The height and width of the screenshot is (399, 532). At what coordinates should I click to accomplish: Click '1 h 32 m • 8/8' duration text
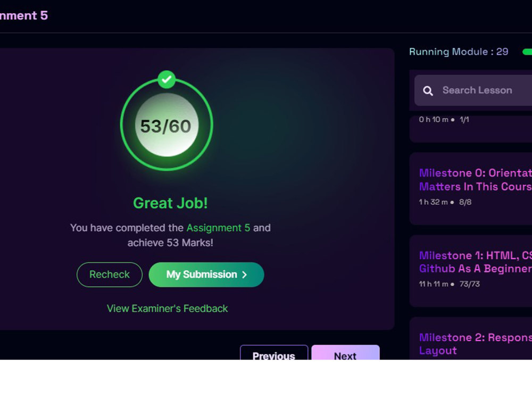pos(445,202)
